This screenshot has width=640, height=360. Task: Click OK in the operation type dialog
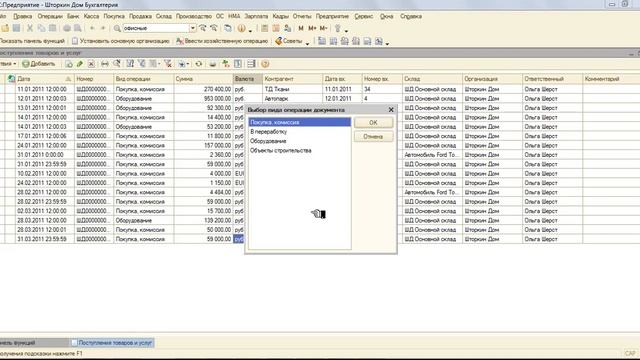373,122
